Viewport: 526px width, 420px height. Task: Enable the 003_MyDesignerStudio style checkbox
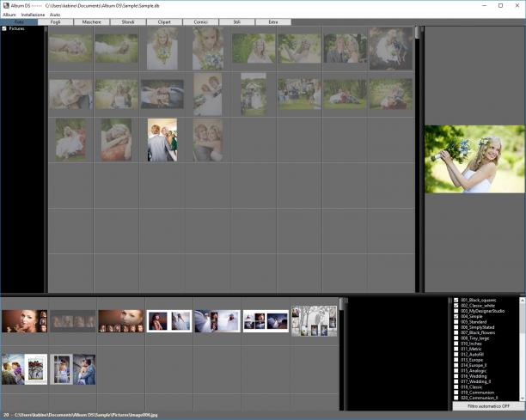[456, 311]
